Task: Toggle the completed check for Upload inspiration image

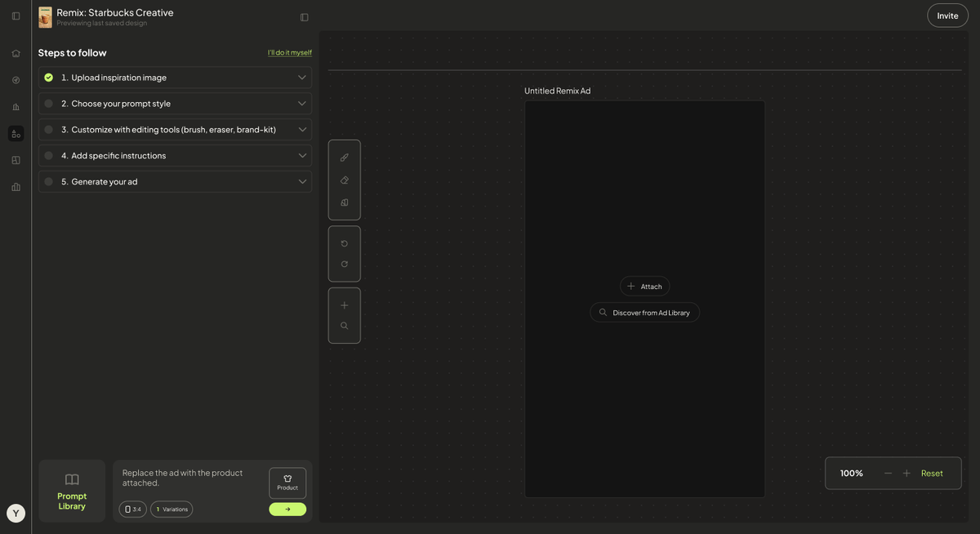Action: 49,78
